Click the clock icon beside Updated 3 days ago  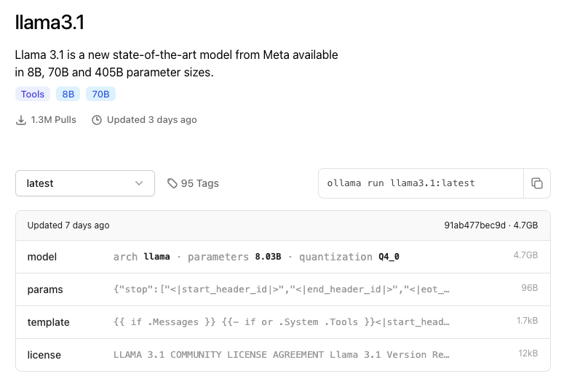[97, 120]
